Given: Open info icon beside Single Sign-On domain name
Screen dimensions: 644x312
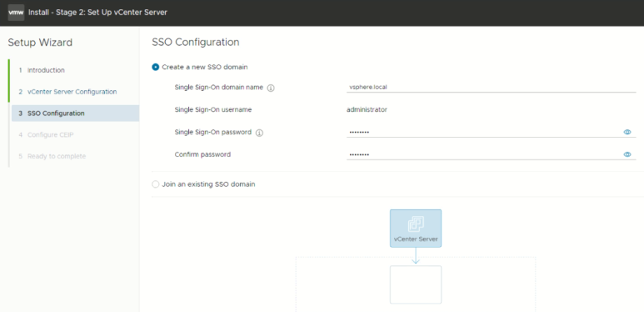Looking at the screenshot, I should pos(271,88).
